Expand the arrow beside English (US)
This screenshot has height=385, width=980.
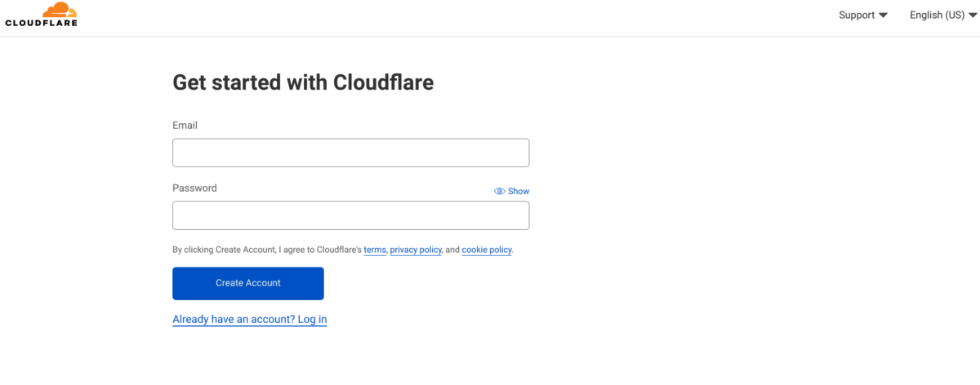[x=971, y=15]
